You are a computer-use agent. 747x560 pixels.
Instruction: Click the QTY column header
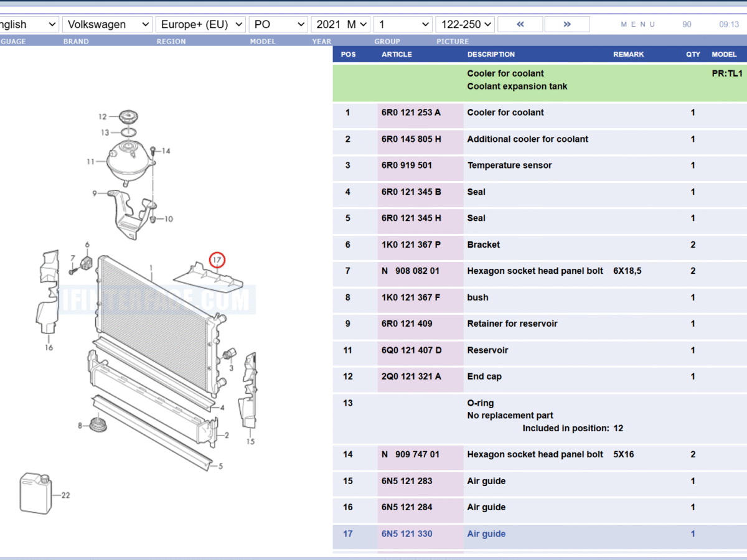pos(693,54)
